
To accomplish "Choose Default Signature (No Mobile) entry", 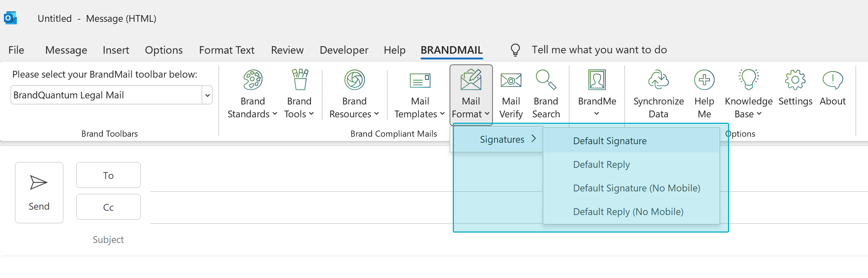I will [x=631, y=188].
